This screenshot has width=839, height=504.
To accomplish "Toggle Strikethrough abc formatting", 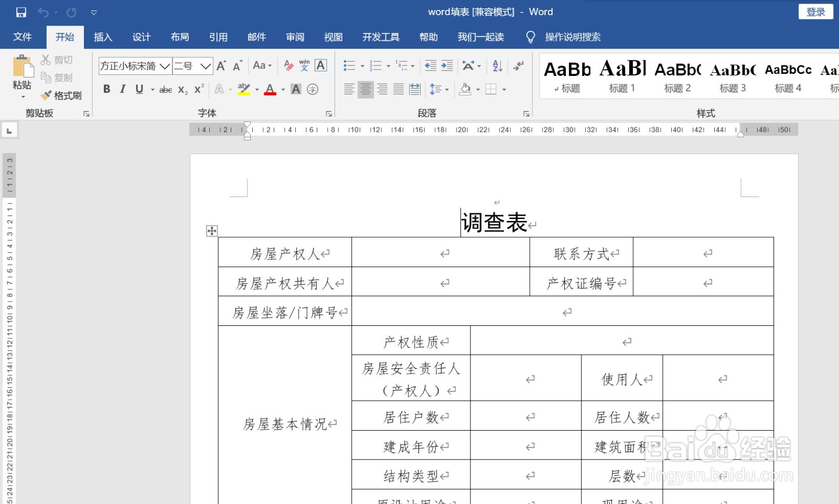I will coord(166,90).
